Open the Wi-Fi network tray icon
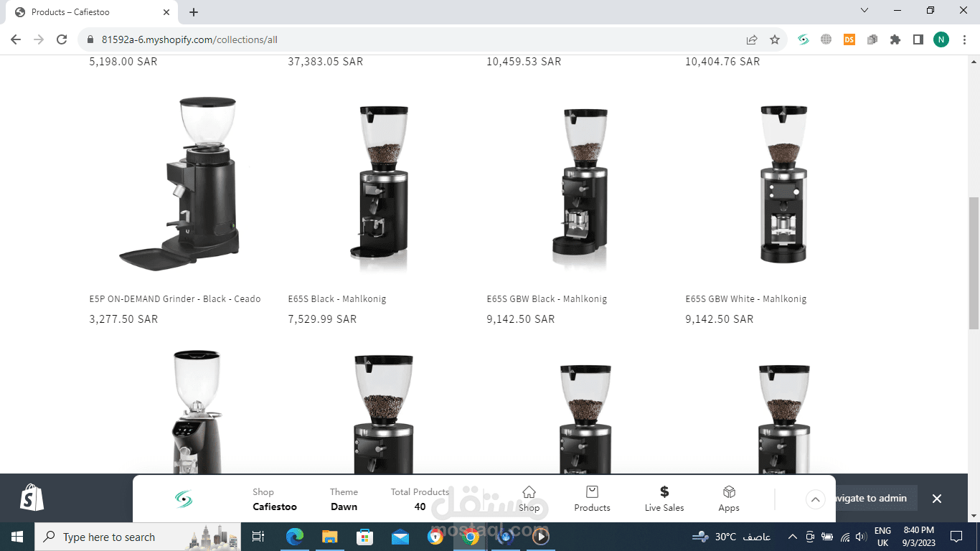980x551 pixels. 845,537
